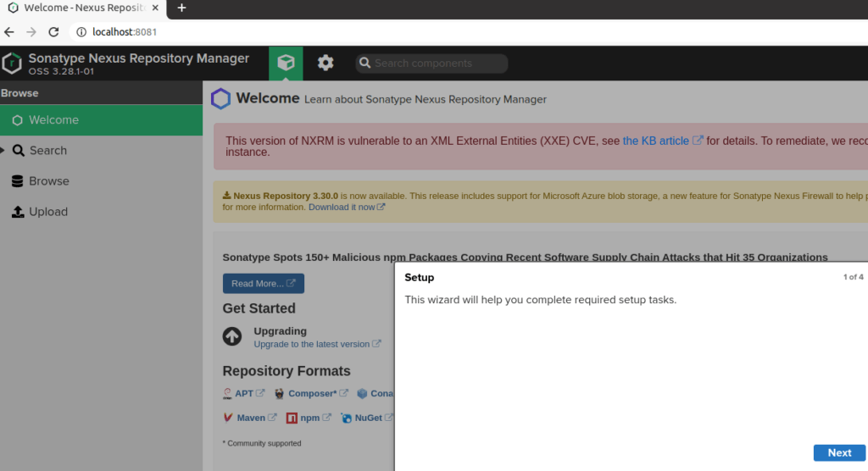Close the Nexus Repository browser tab
Viewport: 868px width, 471px height.
(155, 8)
